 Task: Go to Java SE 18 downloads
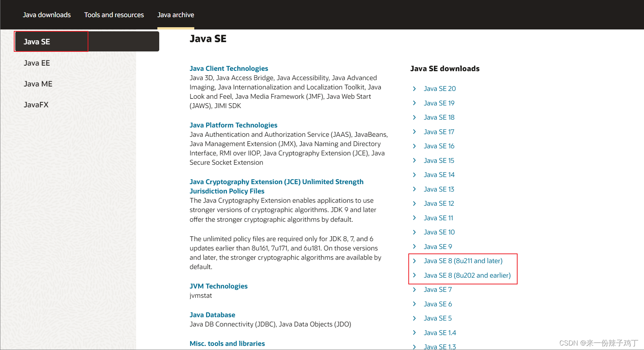tap(439, 117)
